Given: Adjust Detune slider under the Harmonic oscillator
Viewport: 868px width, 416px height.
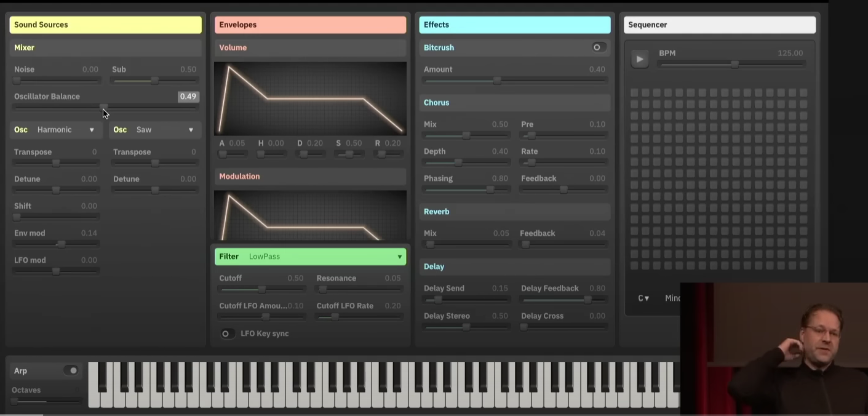Looking at the screenshot, I should pyautogui.click(x=56, y=190).
